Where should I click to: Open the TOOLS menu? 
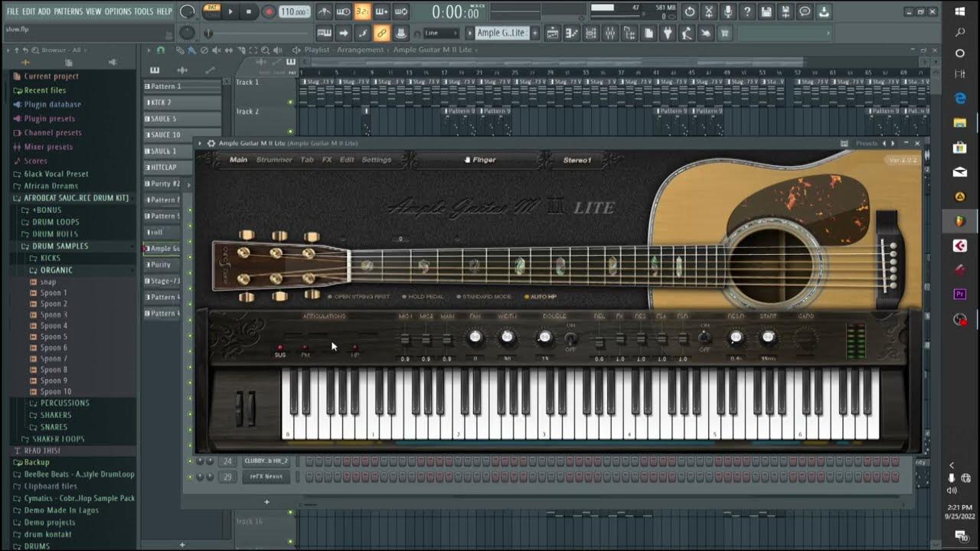point(144,11)
